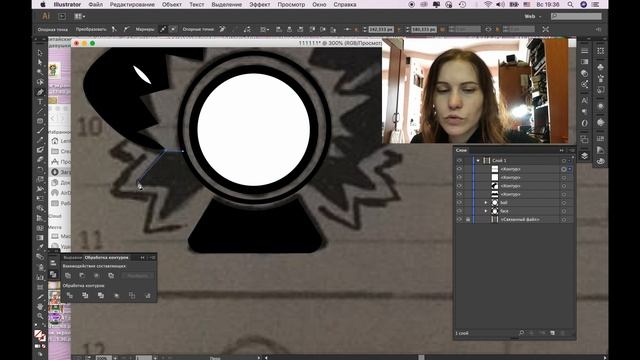Click the Outline pathfinder icon
Viewport: 640px width, 360px height.
coord(132,295)
